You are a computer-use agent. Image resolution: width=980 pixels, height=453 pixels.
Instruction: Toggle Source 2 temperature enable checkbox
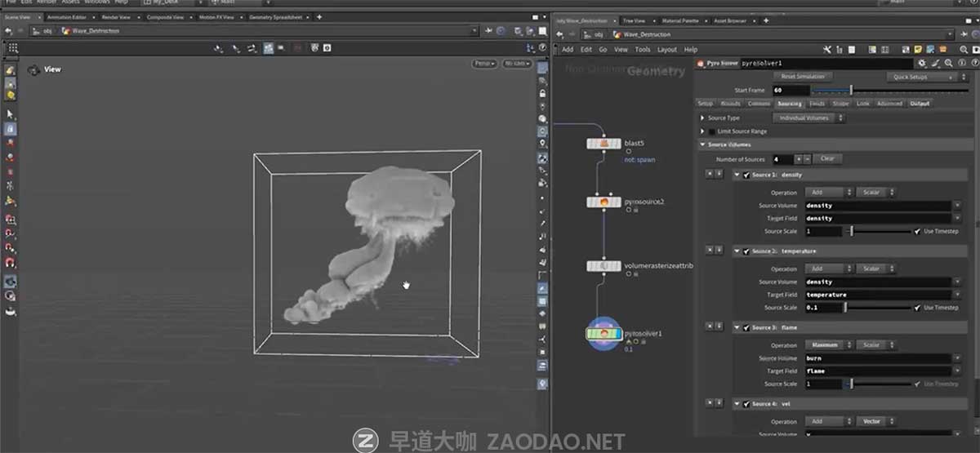point(746,251)
